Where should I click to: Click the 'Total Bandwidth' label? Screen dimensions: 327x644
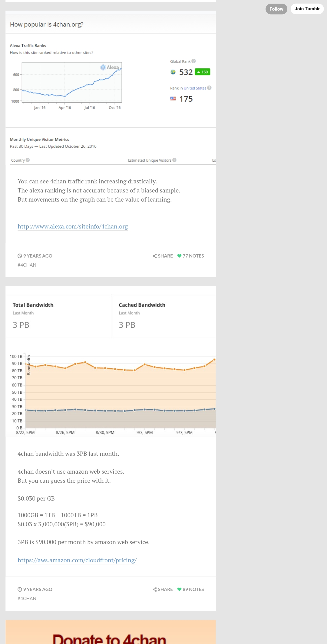[33, 305]
